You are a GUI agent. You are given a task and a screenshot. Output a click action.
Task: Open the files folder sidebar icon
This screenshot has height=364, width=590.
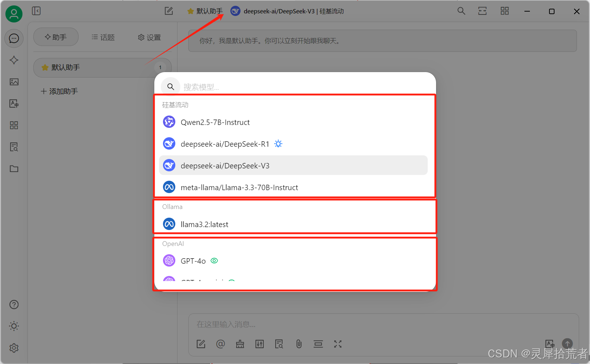pos(14,169)
